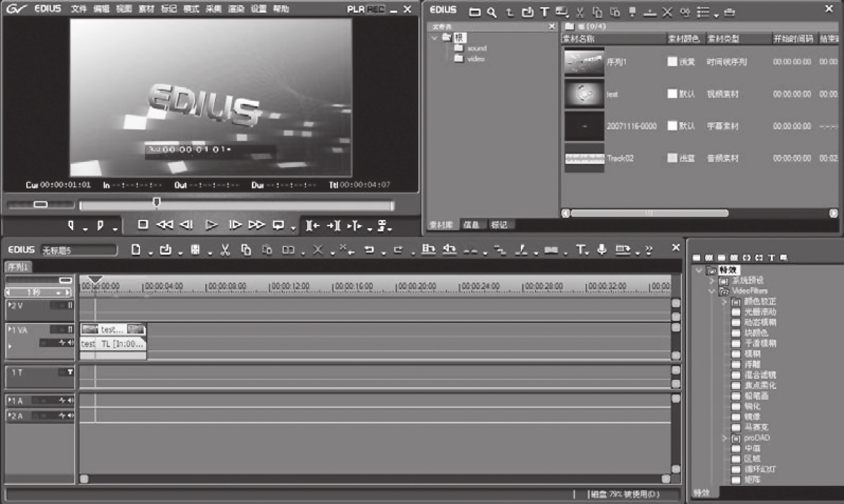The image size is (844, 504).
Task: Click the Tools toolbox icon in bin toolbar
Action: coord(730,12)
